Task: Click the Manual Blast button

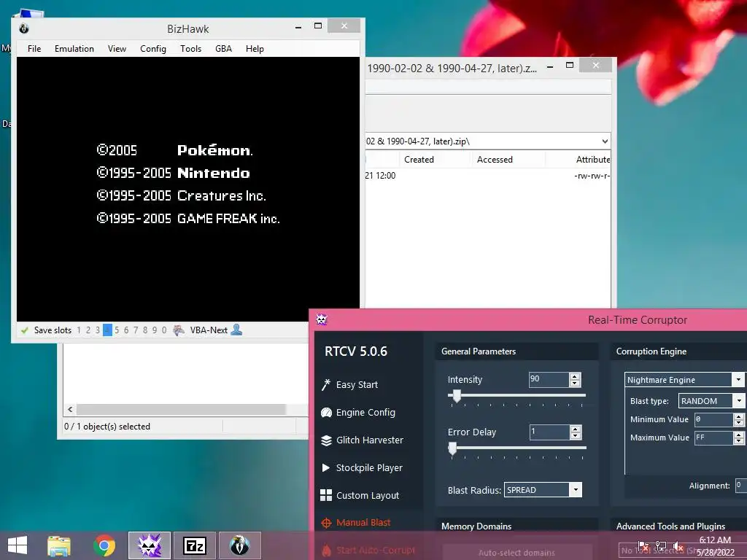Action: 363,522
